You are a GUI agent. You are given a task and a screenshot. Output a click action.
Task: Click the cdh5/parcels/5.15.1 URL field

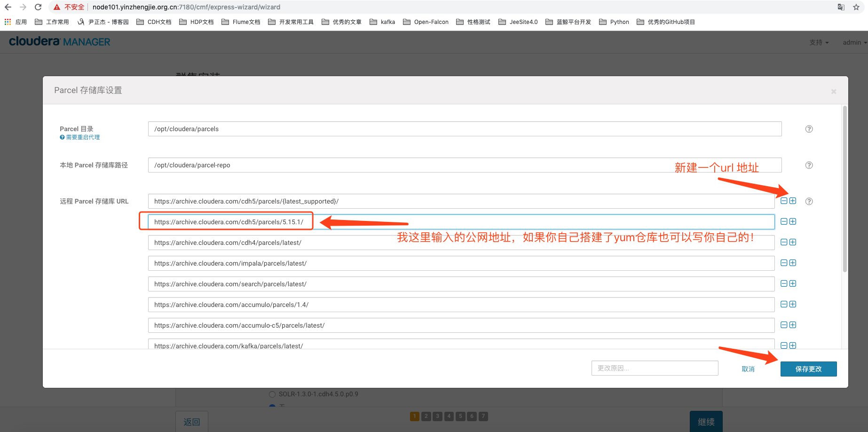(x=461, y=222)
